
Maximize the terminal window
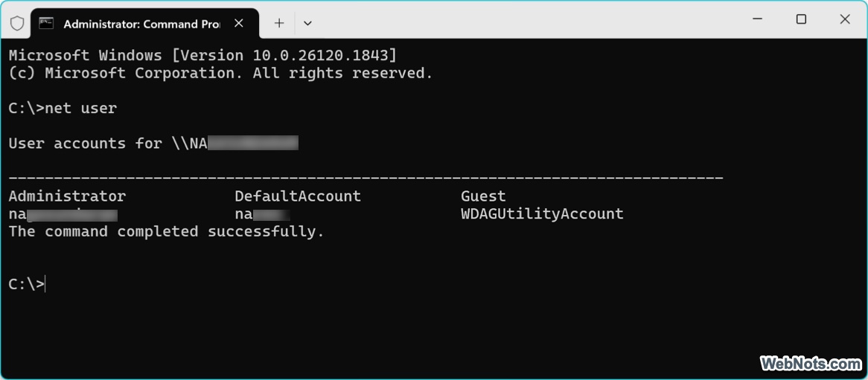point(801,19)
